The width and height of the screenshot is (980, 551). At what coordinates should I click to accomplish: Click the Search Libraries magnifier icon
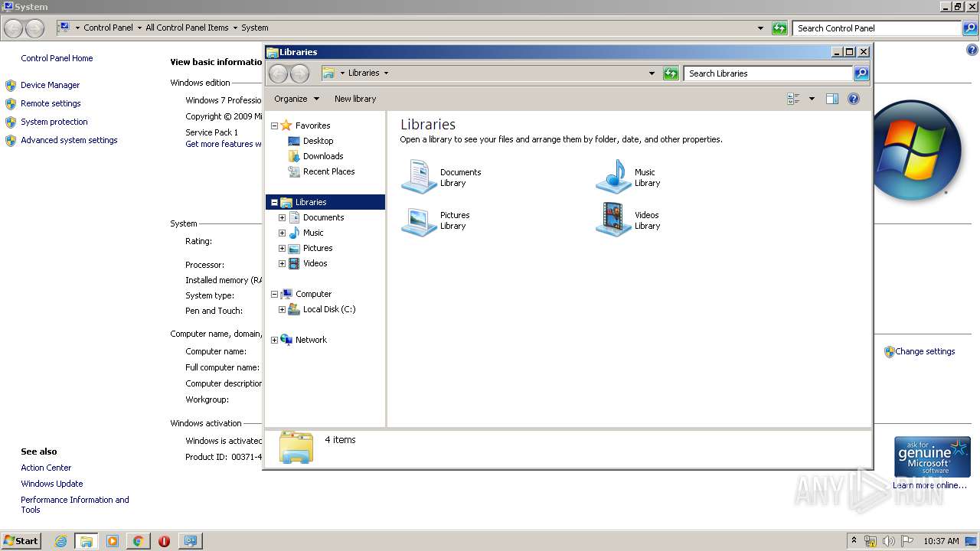861,73
